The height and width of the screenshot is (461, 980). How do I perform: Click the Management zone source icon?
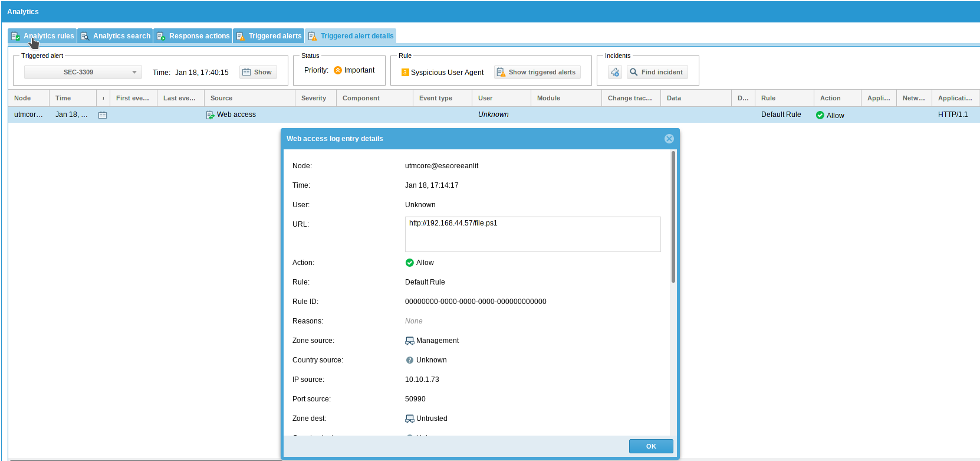(x=409, y=341)
